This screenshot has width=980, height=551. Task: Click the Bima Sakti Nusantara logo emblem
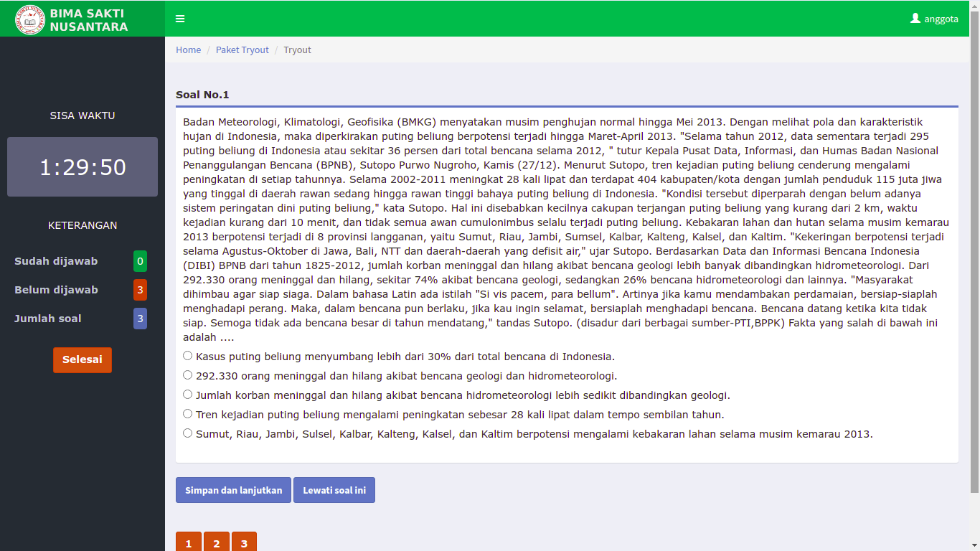pyautogui.click(x=30, y=19)
